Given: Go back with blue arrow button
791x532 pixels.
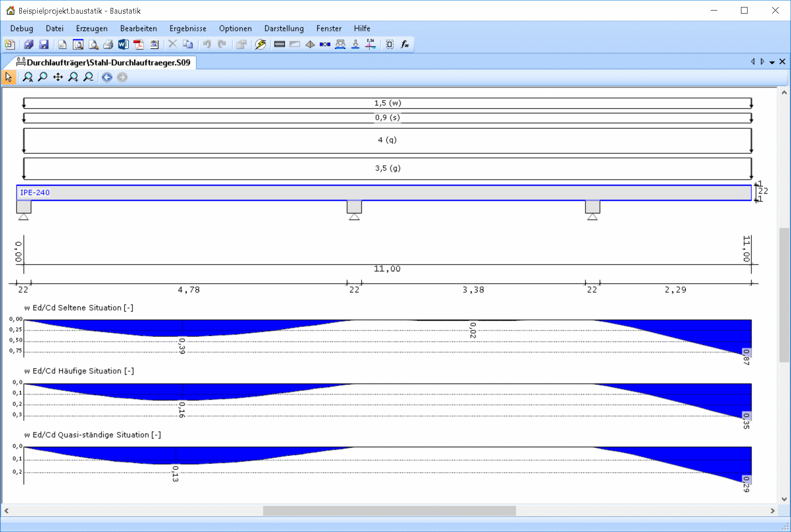Looking at the screenshot, I should click(x=107, y=77).
